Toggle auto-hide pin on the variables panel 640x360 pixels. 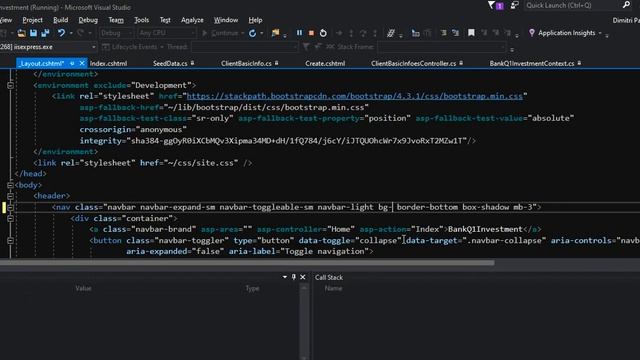coord(293,277)
